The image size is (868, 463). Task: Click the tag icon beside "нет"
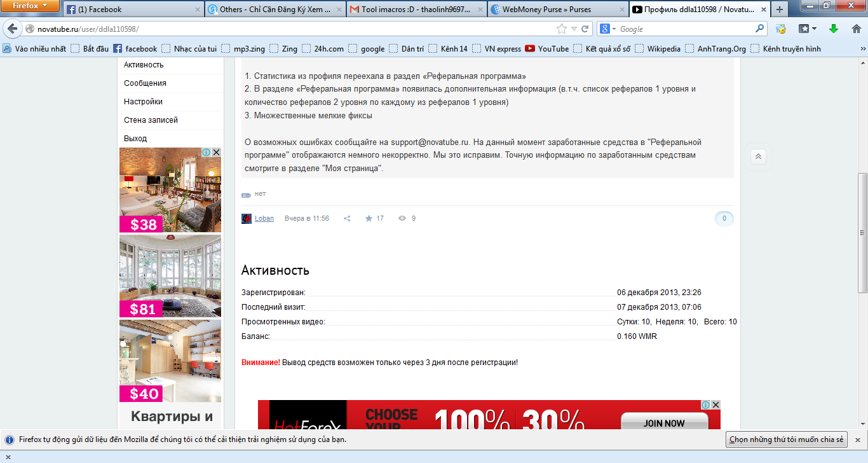pos(246,193)
